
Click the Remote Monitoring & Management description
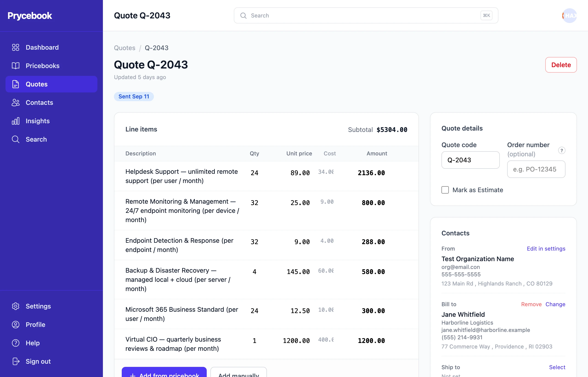pyautogui.click(x=182, y=211)
